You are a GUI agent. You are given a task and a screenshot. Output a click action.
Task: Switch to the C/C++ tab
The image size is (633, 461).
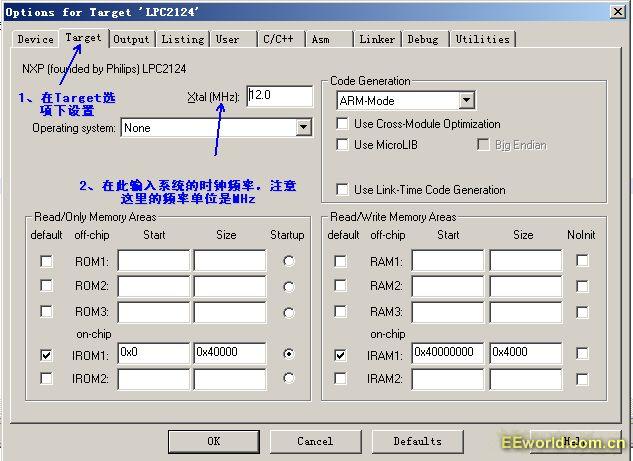279,39
